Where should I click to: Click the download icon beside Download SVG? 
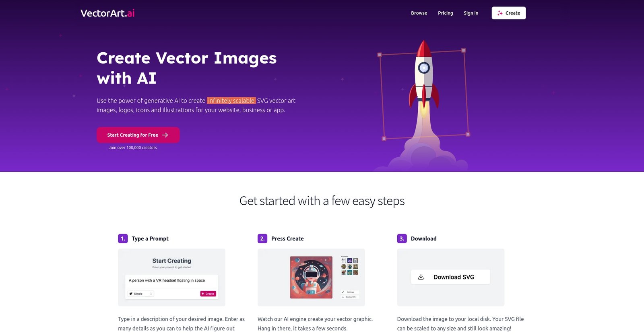(421, 277)
